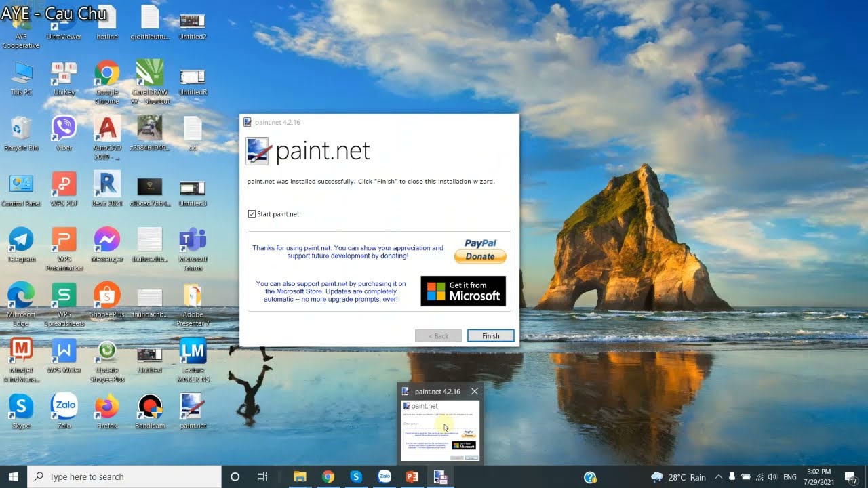Select the WPS PDF desktop icon
Image resolution: width=868 pixels, height=488 pixels.
pos(64,189)
